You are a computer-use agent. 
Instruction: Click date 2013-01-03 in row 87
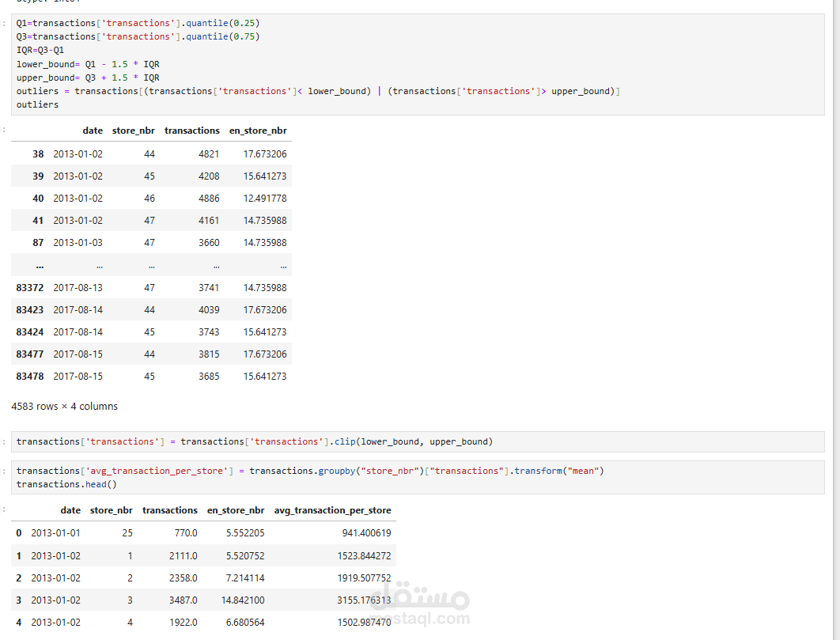(x=78, y=243)
